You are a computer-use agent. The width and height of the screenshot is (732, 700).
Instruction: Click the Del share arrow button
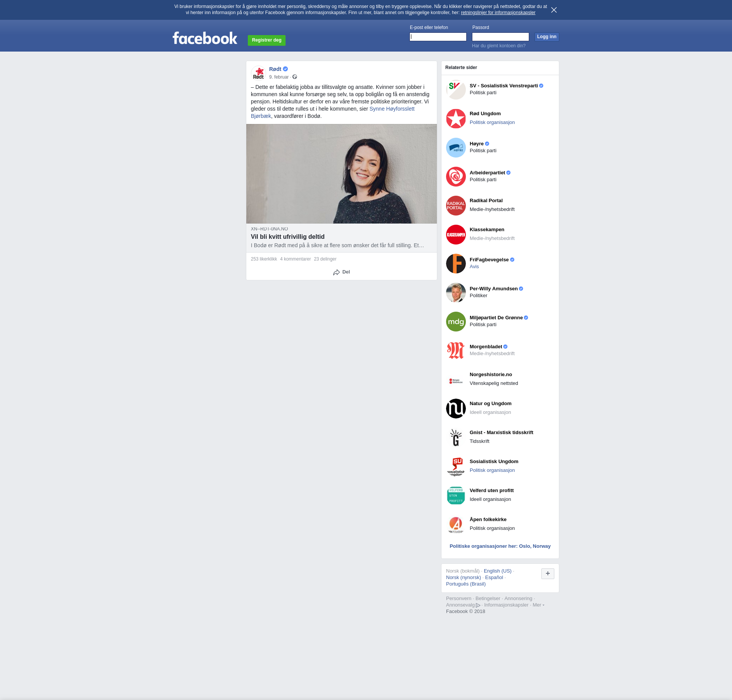pyautogui.click(x=341, y=272)
